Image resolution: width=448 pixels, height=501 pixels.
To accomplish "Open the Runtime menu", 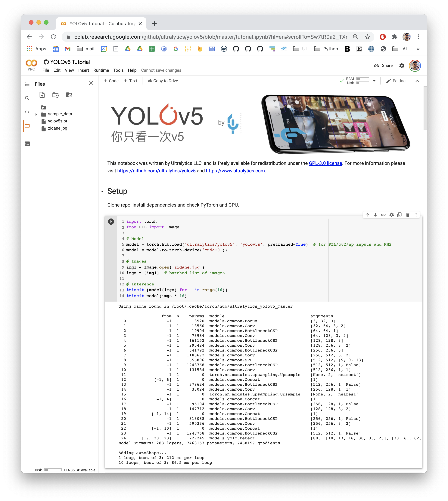I will (101, 70).
